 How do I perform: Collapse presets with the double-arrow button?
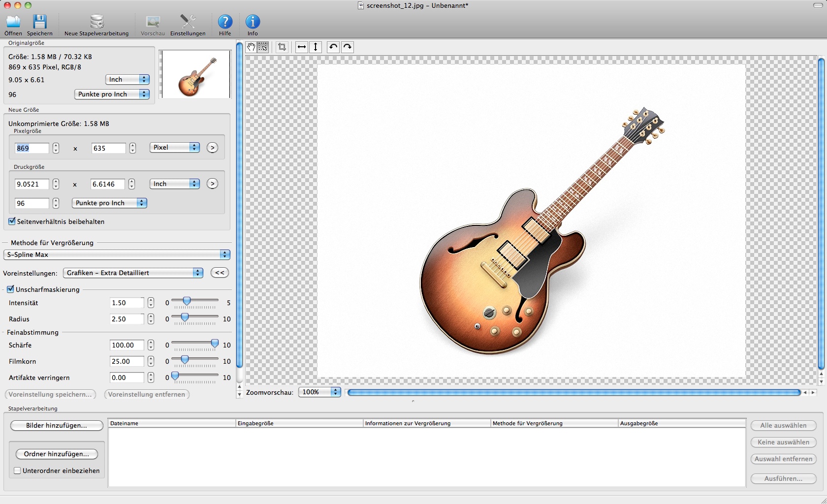pos(219,273)
